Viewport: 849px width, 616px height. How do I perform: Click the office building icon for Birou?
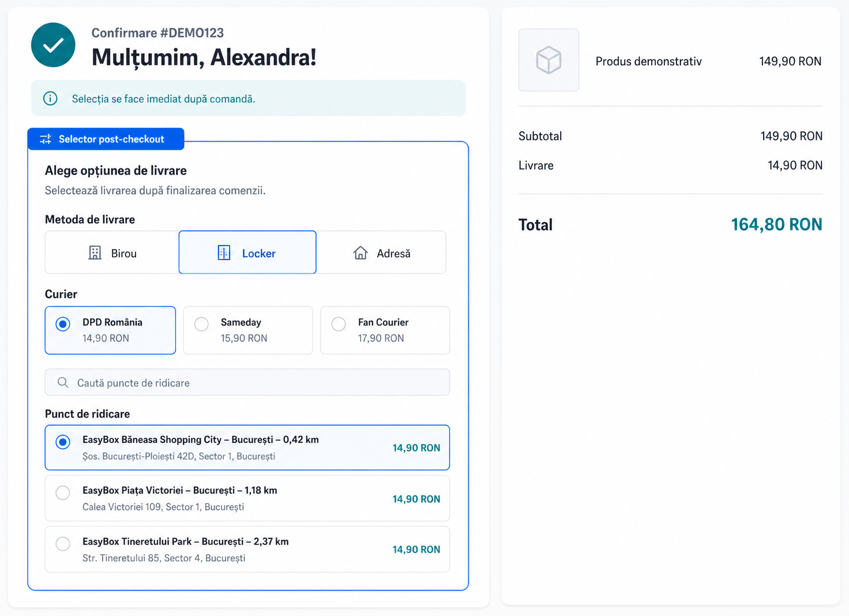[x=95, y=253]
